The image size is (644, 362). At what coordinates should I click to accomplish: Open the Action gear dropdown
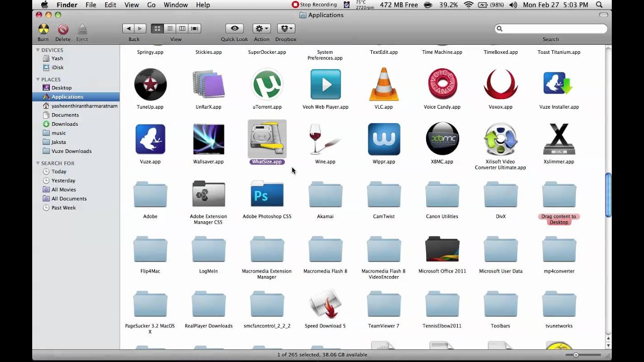pyautogui.click(x=262, y=29)
